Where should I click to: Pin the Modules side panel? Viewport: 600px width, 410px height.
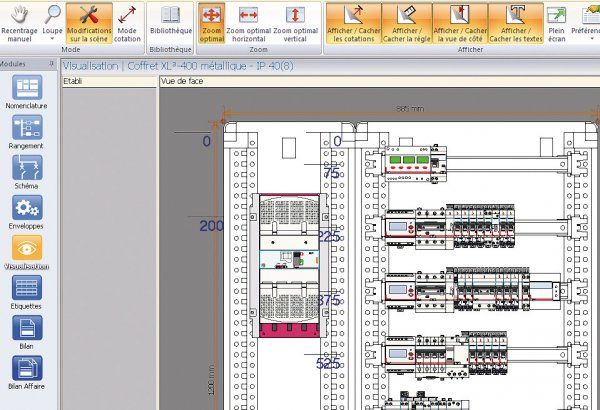[x=51, y=63]
